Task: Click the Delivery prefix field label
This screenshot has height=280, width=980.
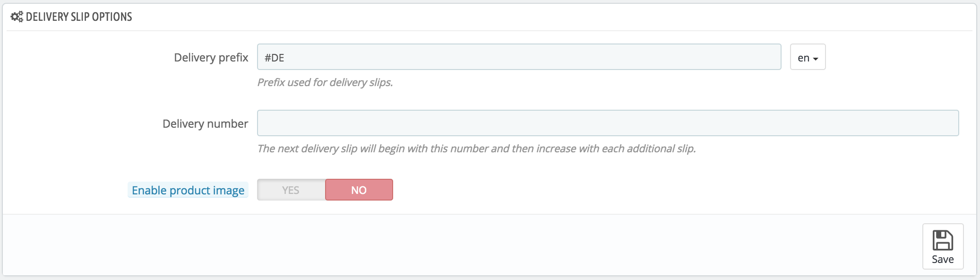Action: coord(211,58)
